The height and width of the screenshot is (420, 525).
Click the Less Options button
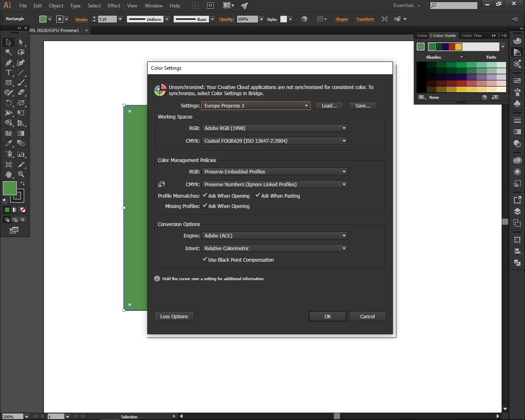click(174, 317)
